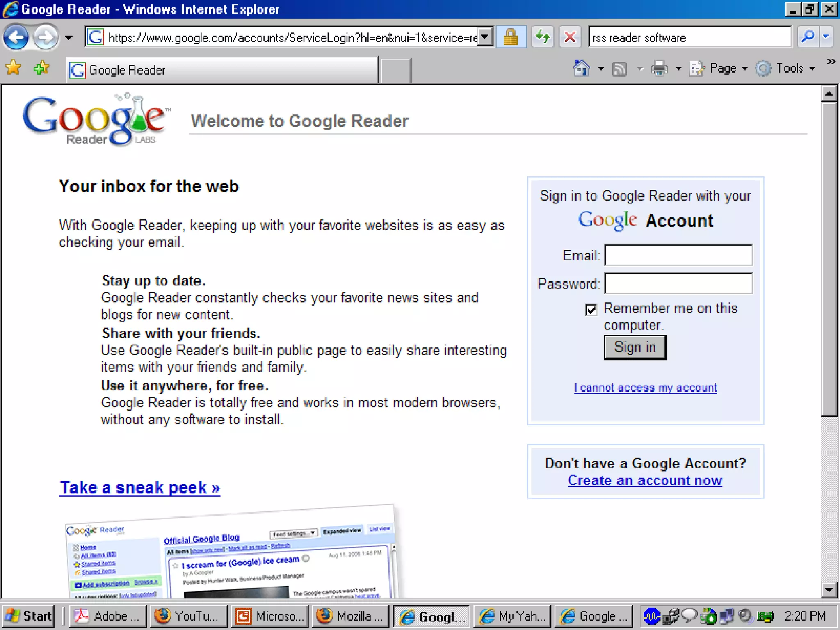Open the Page menu dropdown
Screen dimensions: 840x630
click(723, 68)
